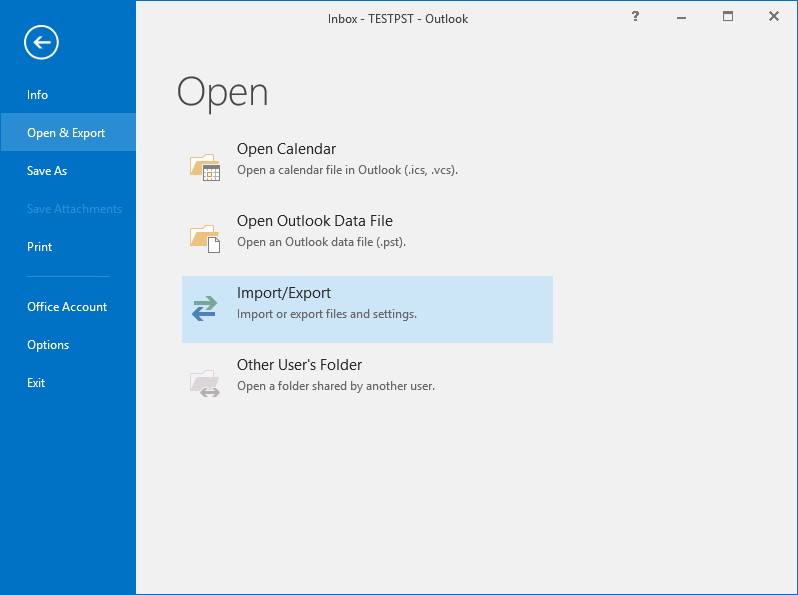
Task: Click the Other User's Folder heading
Action: [x=299, y=365]
